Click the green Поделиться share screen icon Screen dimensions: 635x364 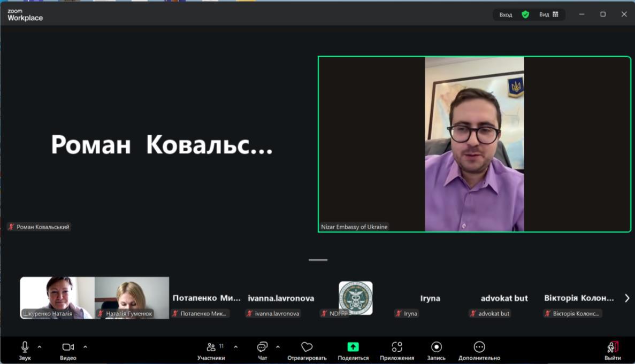pyautogui.click(x=353, y=347)
